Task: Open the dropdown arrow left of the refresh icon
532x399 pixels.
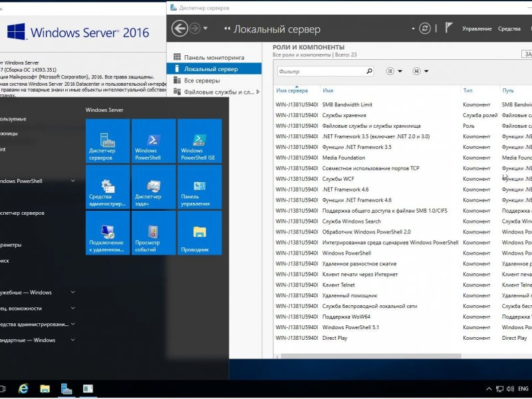Action: tap(413, 29)
